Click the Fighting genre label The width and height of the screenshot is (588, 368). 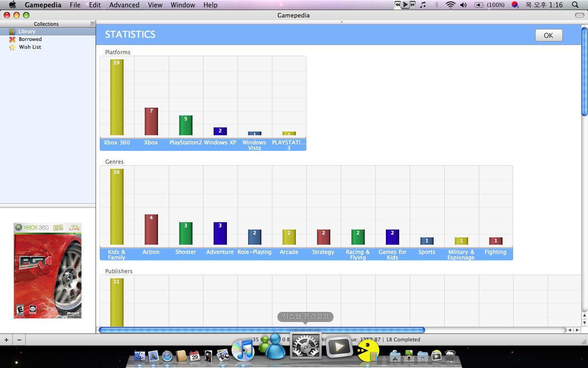coord(496,252)
